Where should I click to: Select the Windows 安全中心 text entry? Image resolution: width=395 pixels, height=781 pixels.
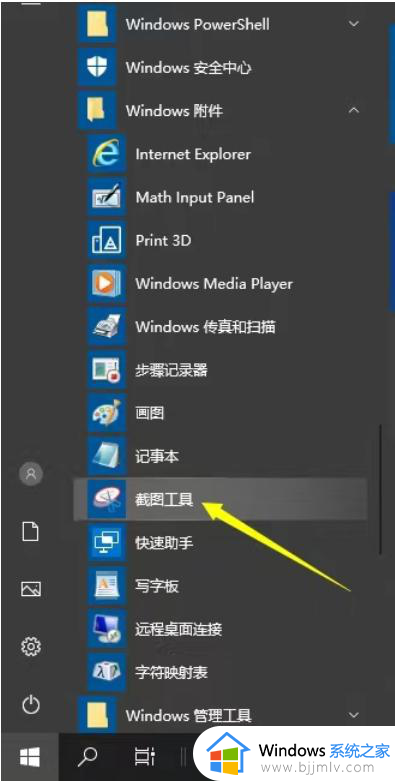tap(188, 68)
